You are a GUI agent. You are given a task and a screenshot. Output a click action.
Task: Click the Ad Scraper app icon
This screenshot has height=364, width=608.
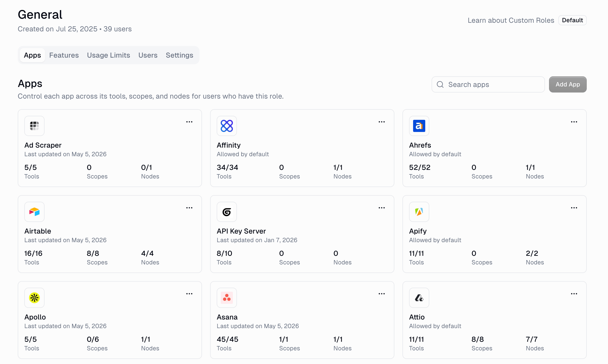tap(34, 126)
